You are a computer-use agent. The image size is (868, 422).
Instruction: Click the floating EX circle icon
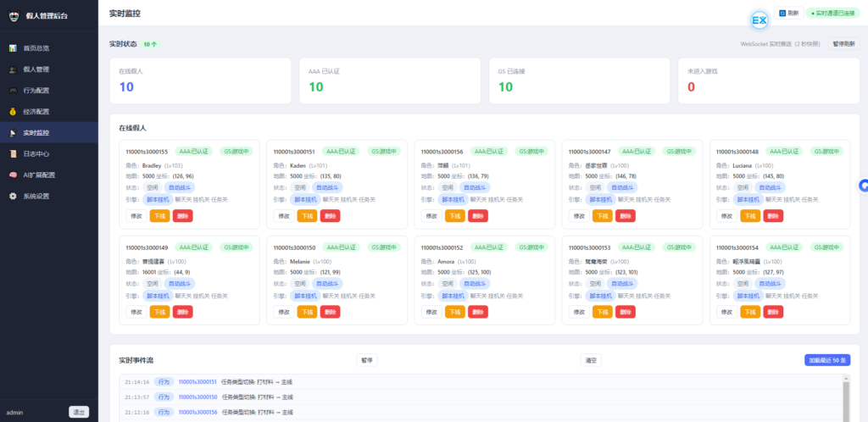(759, 21)
